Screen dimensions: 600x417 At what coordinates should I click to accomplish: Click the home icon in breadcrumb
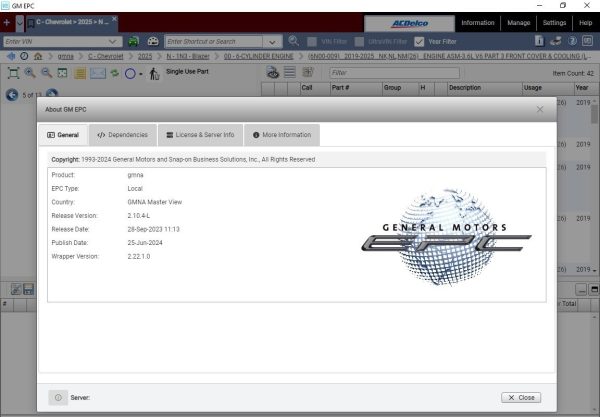[38, 56]
